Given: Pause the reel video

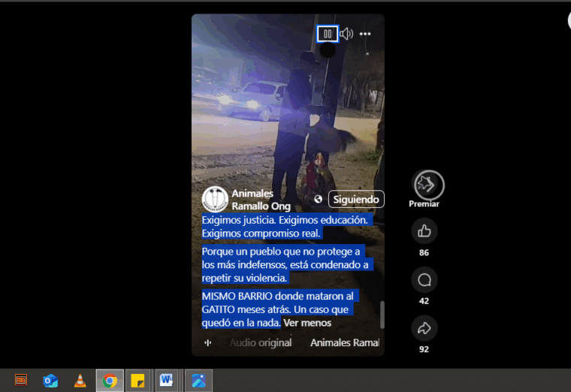Looking at the screenshot, I should [328, 34].
